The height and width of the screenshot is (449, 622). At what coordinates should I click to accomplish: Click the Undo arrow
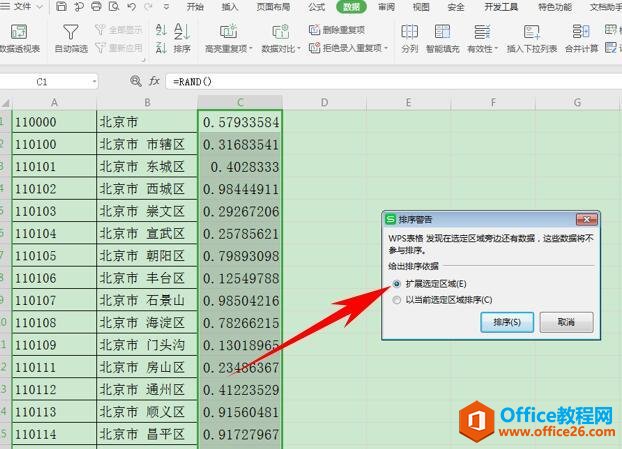point(132,7)
